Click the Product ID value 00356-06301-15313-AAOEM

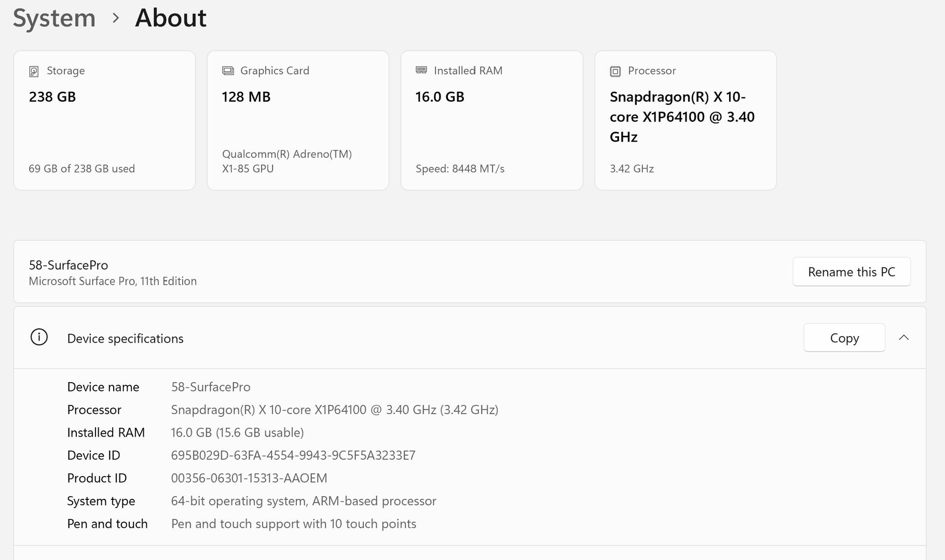(x=249, y=478)
